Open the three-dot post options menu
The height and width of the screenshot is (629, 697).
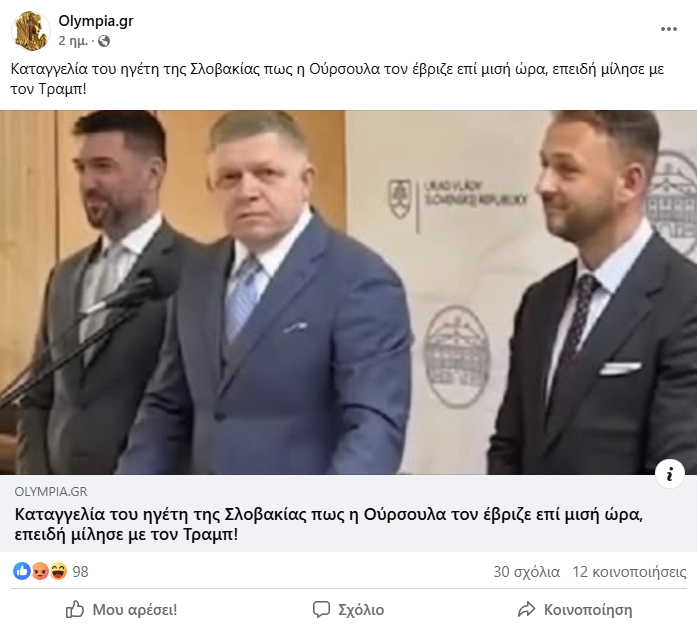(x=669, y=29)
